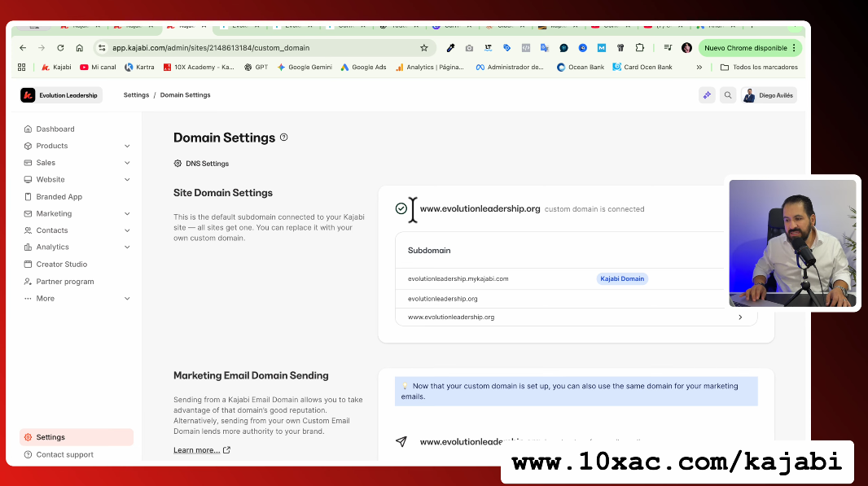Open the Google Ads bookmark
This screenshot has height=486, width=868.
(x=363, y=67)
